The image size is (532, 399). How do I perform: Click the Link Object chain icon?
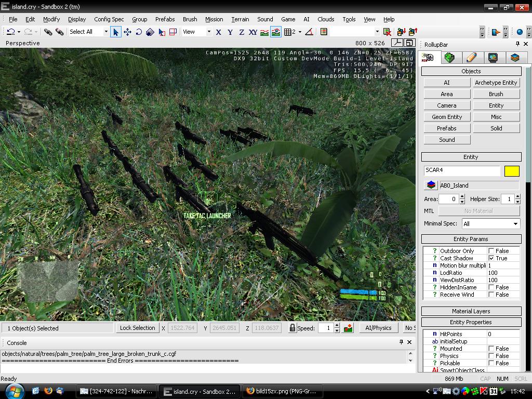(x=48, y=32)
